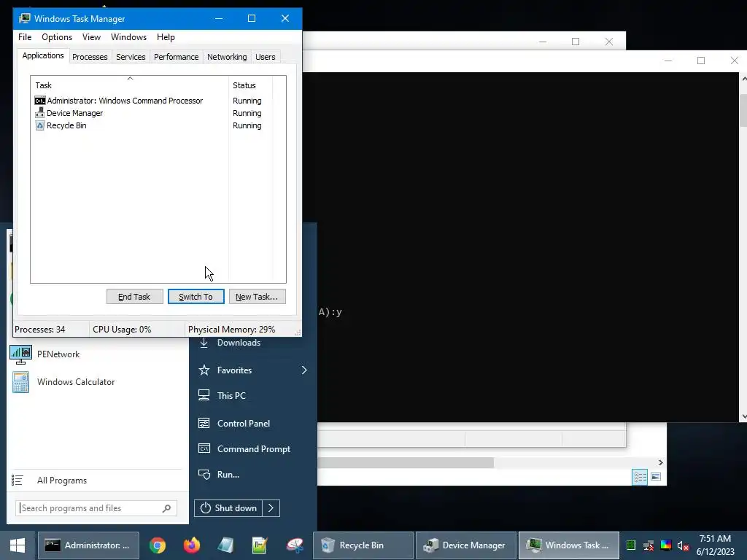
Task: Open the Help menu in Task Manager
Action: tap(166, 37)
